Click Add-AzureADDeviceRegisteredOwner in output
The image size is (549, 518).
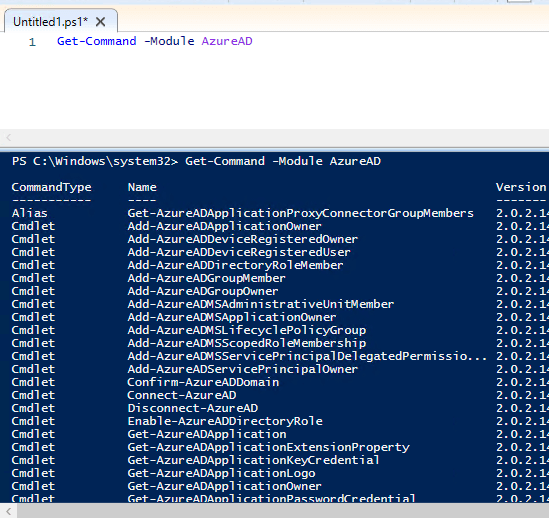pos(243,239)
